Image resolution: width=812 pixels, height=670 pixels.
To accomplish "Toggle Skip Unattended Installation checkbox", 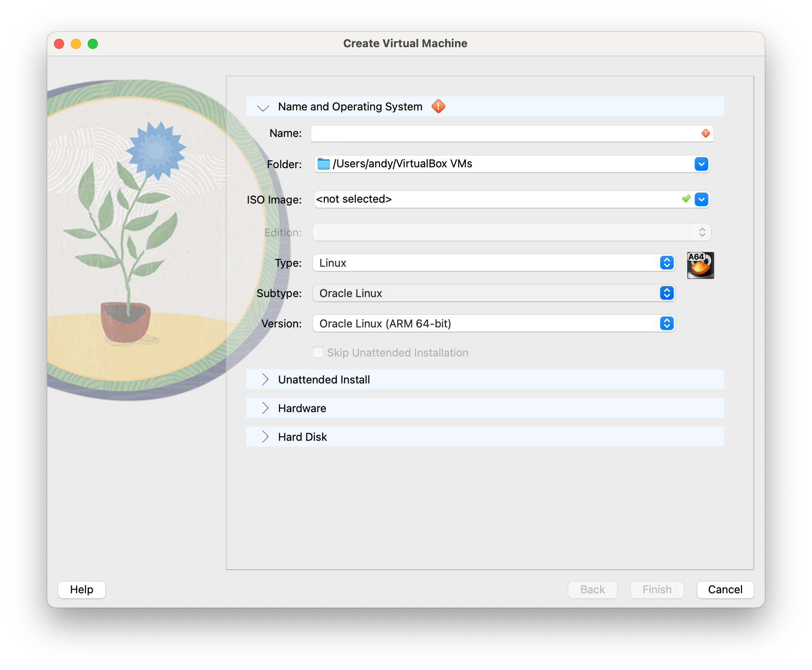I will [x=317, y=352].
